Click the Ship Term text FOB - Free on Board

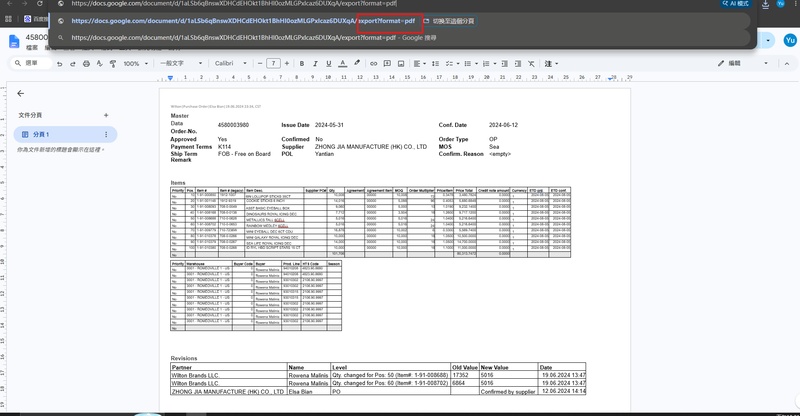point(244,154)
